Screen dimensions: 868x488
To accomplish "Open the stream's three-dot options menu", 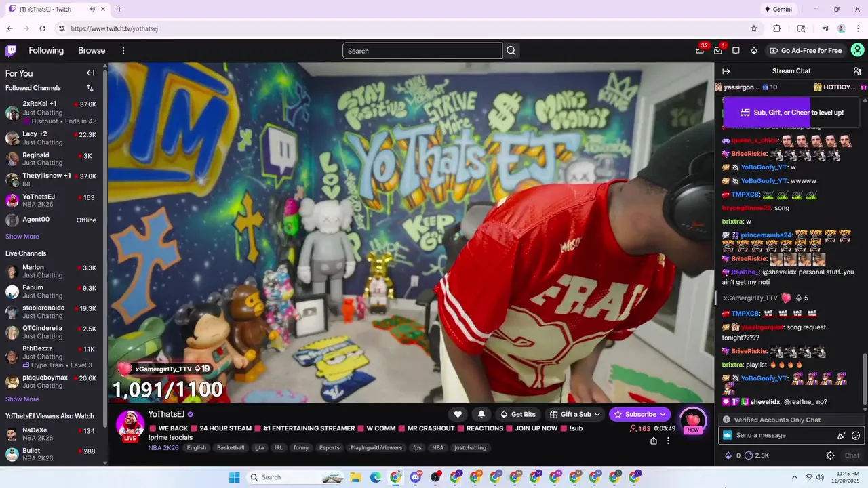I will tap(668, 441).
